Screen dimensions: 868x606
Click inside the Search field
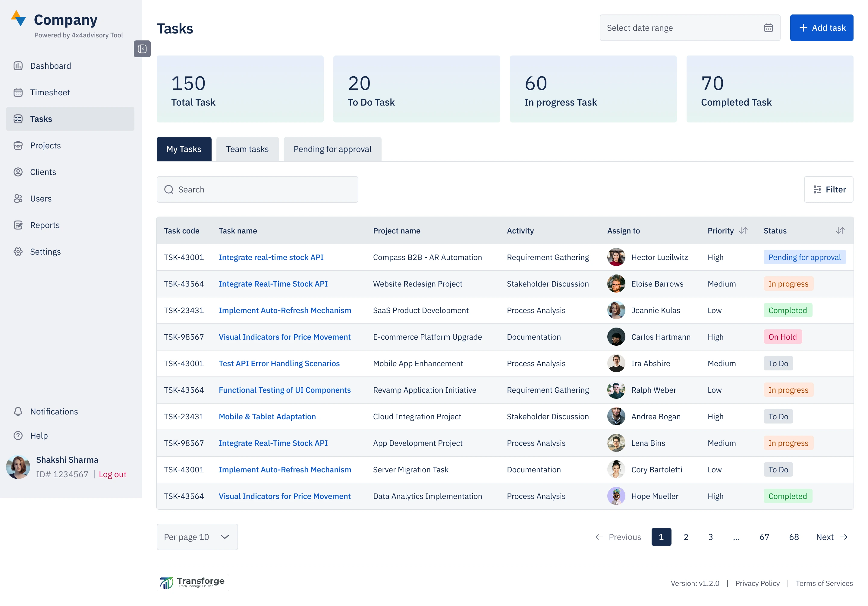(x=257, y=189)
